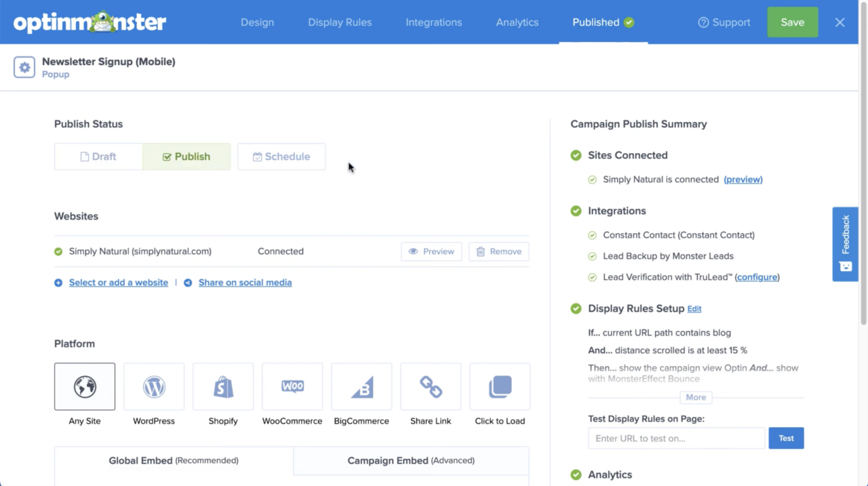Select the Any Site globe icon
868x486 pixels.
[x=85, y=387]
